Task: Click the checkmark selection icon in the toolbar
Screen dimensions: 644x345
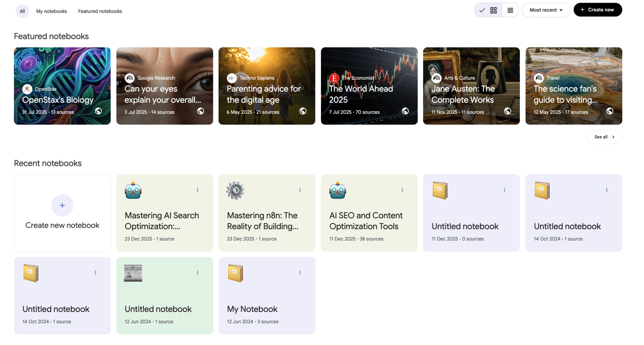Action: click(x=482, y=10)
